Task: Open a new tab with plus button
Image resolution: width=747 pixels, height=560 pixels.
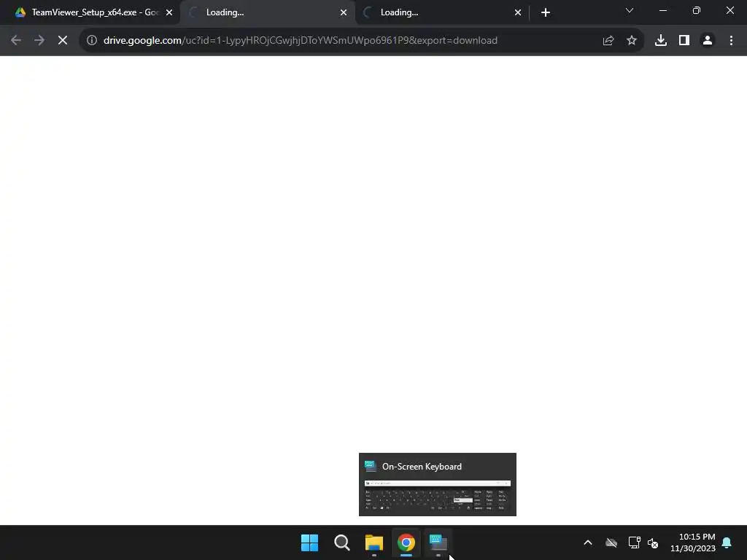Action: click(x=546, y=12)
